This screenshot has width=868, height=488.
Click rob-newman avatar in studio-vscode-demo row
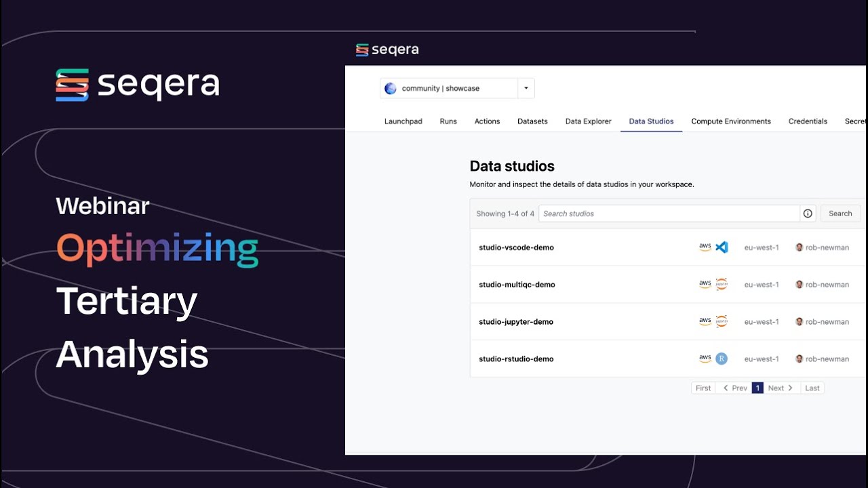(800, 247)
